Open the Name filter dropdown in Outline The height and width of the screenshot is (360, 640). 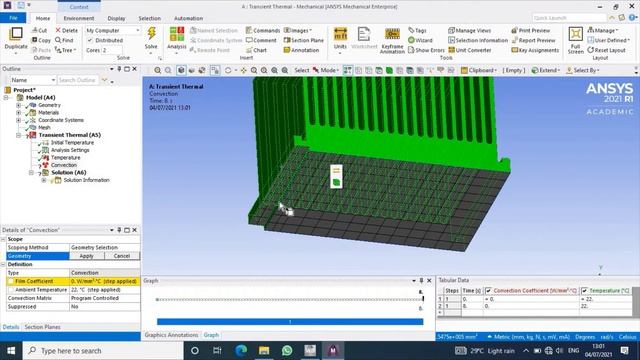[53, 80]
